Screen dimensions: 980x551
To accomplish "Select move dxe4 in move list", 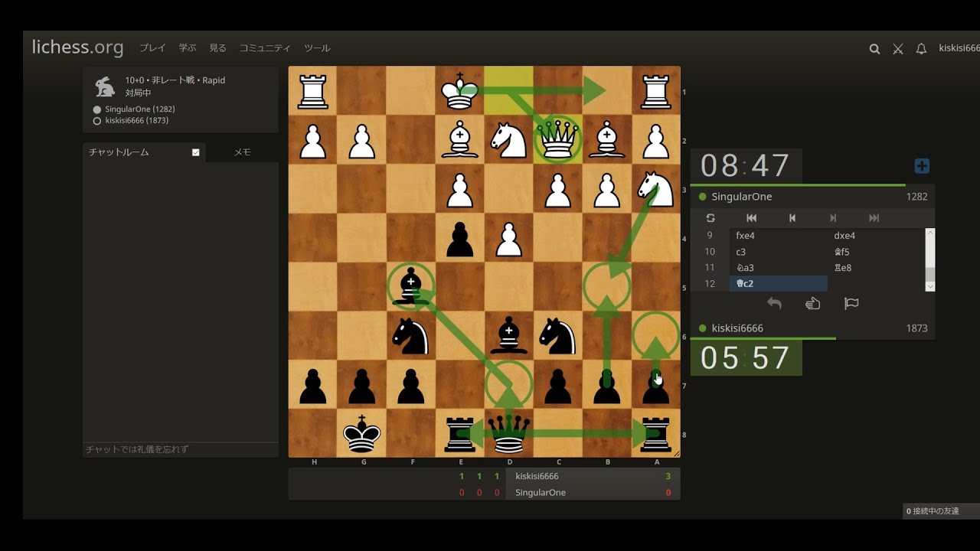I will 875,236.
